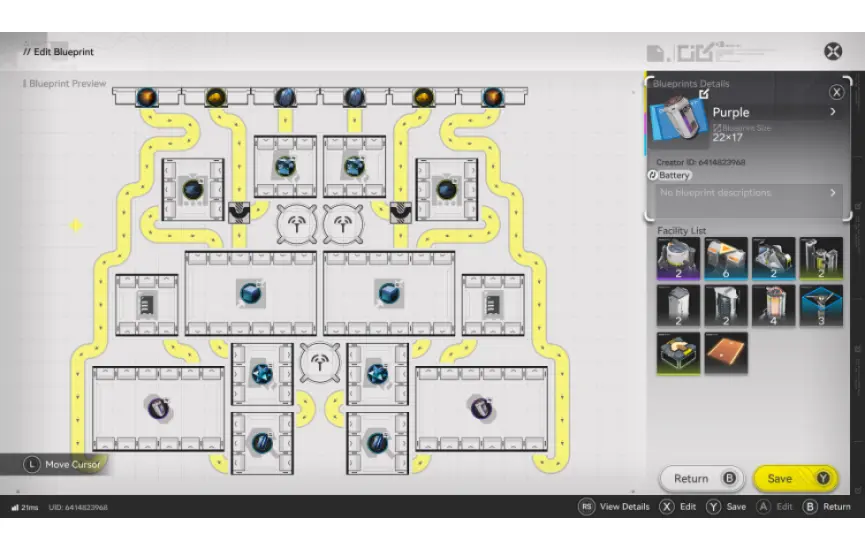Close the Blueprints Details panel

[836, 91]
